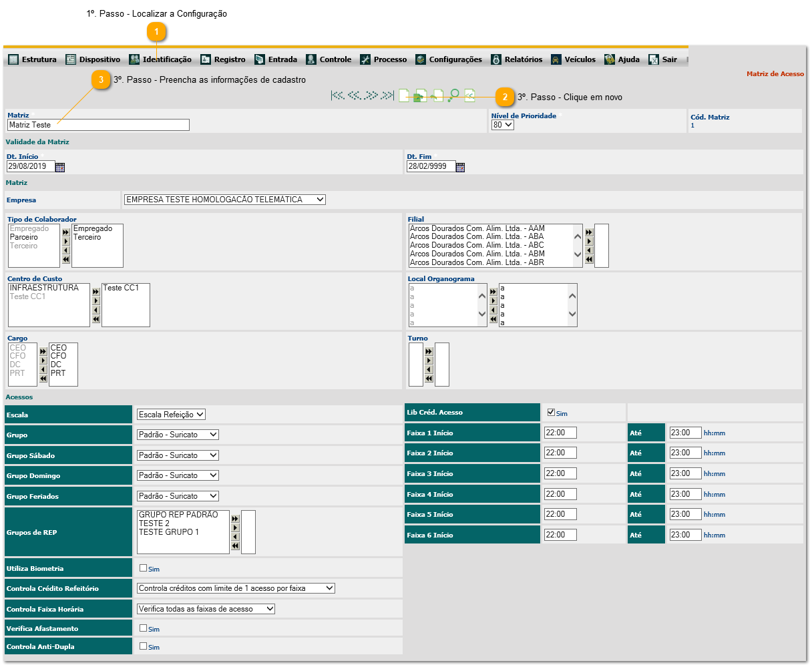Click the new record icon in toolbar
Viewport: 812px width, 667px height.
(404, 96)
